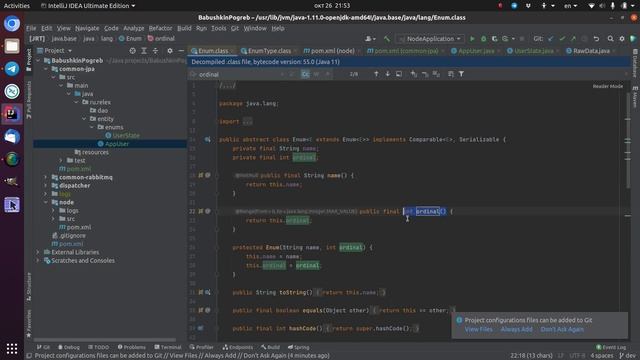640x360 pixels.
Task: Expand the test folder in common-jpa
Action: tap(61, 160)
